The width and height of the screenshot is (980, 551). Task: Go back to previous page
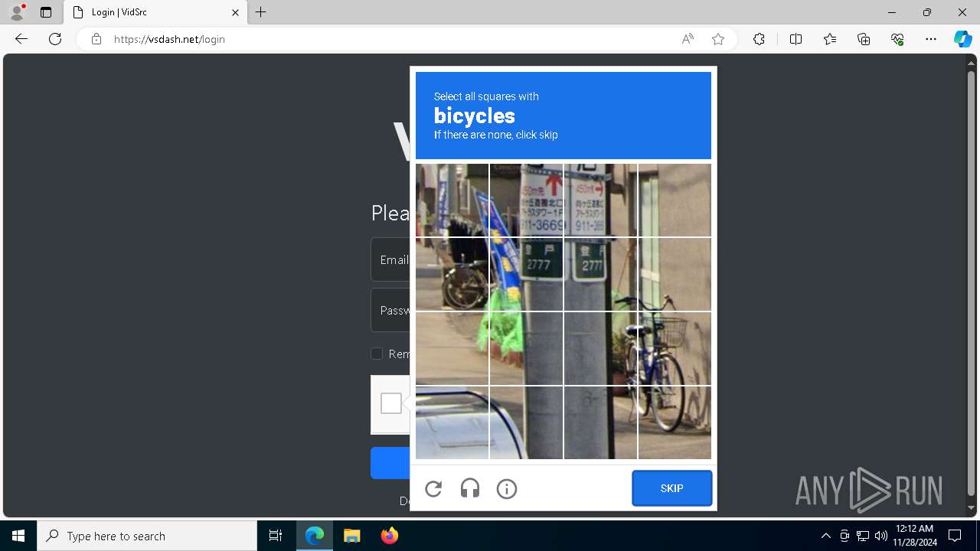pos(21,39)
